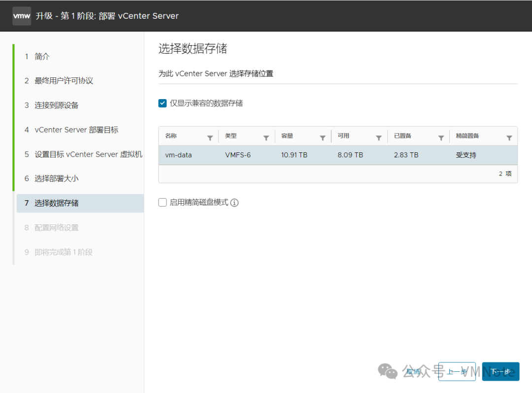Viewport: 532px width, 393px height.
Task: Open filter for 类型 column
Action: pos(266,138)
